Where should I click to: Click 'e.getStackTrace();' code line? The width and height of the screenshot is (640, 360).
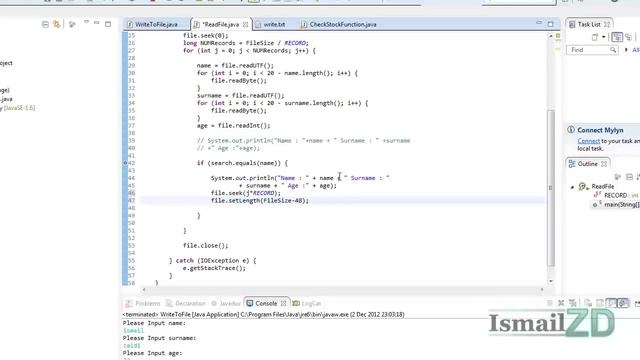[214, 268]
